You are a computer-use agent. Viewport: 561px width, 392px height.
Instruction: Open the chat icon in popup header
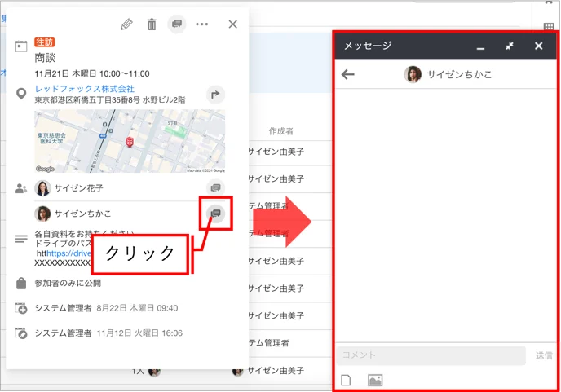177,24
